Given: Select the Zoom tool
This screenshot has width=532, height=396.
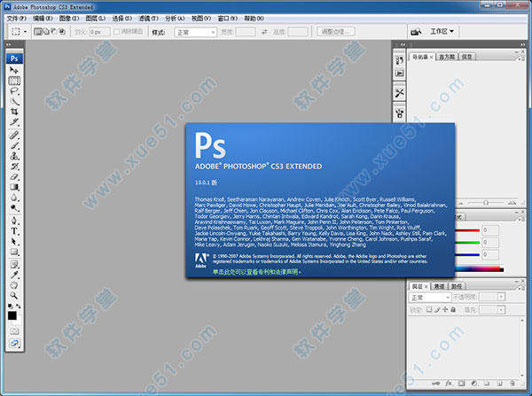Looking at the screenshot, I should point(14,296).
